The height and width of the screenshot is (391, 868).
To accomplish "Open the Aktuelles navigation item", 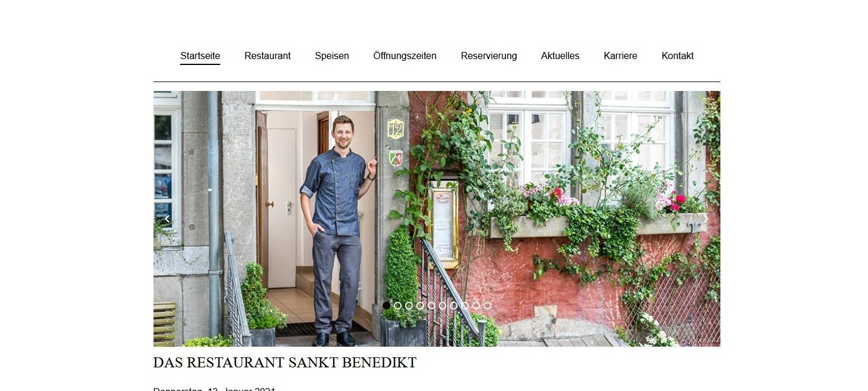I will click(x=560, y=56).
